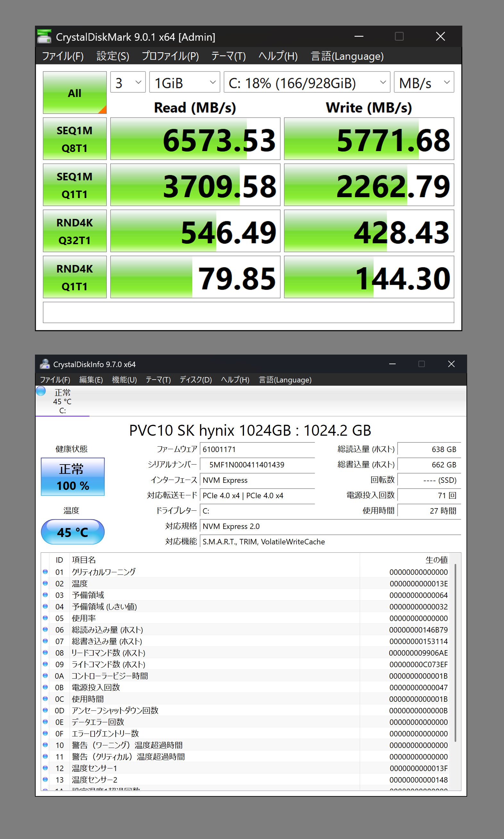The width and height of the screenshot is (504, 839).
Task: Click the serial number field 5MF1N000411401439
Action: (x=257, y=465)
